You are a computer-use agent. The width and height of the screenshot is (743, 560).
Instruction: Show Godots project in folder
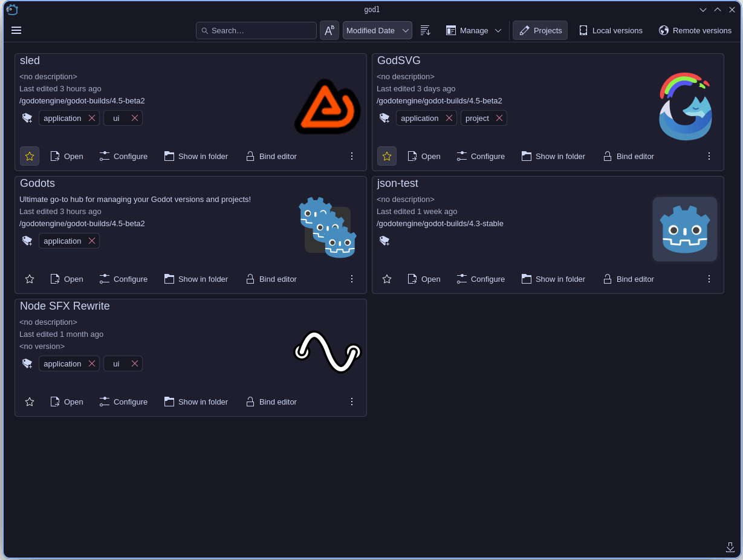[x=196, y=279]
